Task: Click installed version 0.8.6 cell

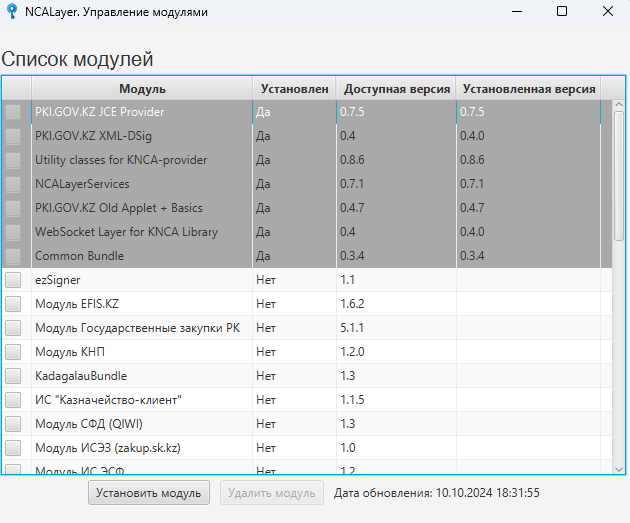Action: click(472, 160)
